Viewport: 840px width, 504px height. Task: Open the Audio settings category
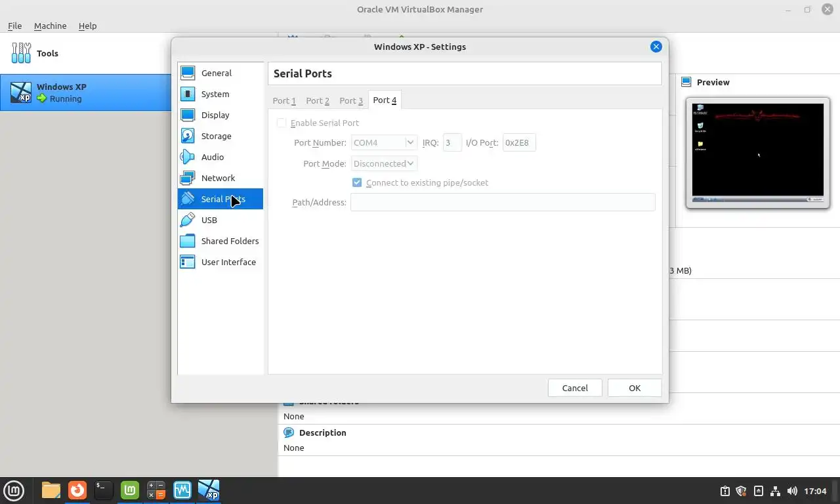(x=220, y=157)
